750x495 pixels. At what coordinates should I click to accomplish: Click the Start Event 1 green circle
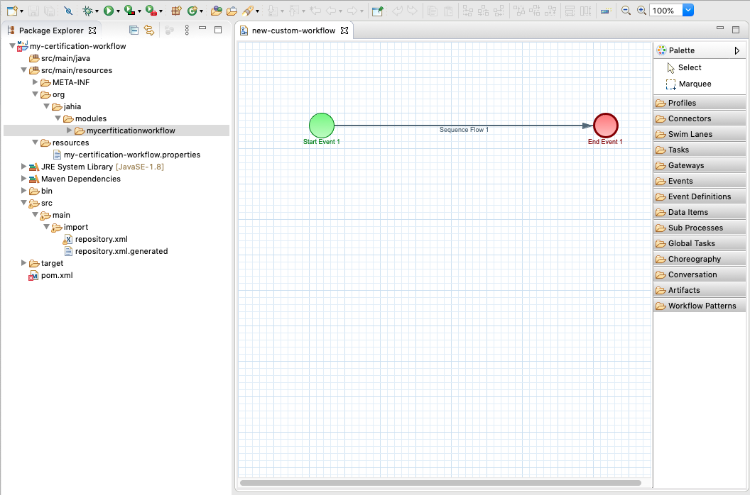[x=321, y=125]
